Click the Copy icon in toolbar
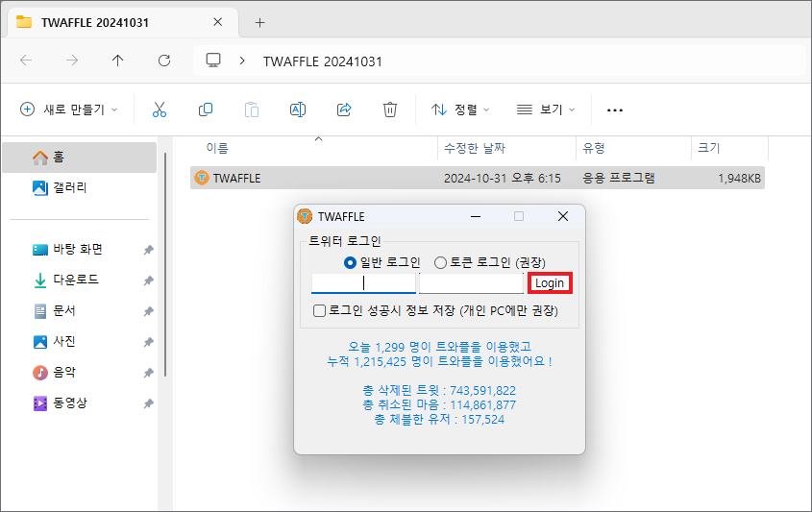 [x=206, y=110]
